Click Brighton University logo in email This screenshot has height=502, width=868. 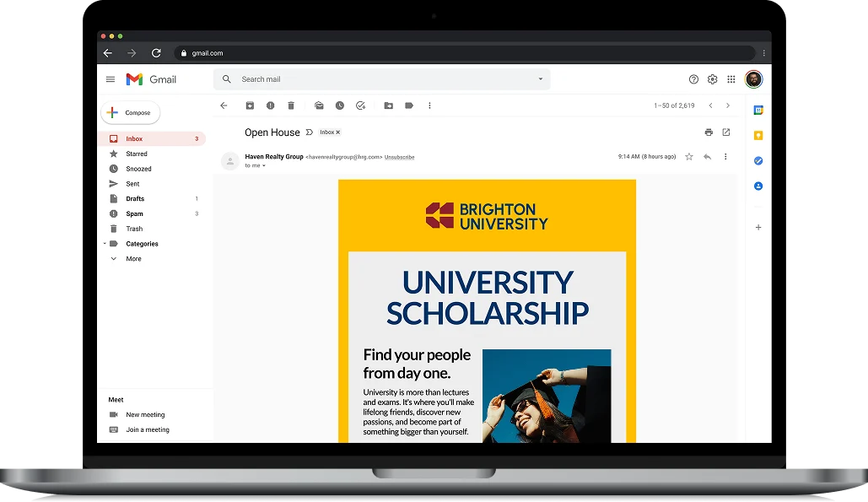click(x=487, y=216)
